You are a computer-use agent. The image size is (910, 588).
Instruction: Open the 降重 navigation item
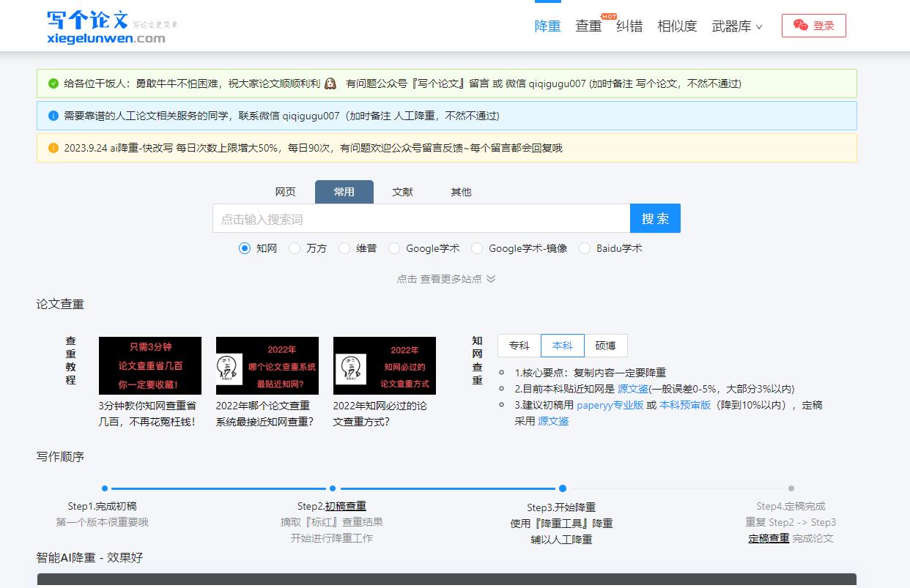click(x=547, y=26)
